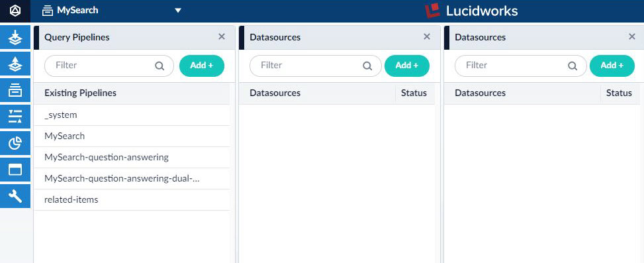Click the search magnifier in Query Pipelines filter
The image size is (644, 263).
point(160,66)
